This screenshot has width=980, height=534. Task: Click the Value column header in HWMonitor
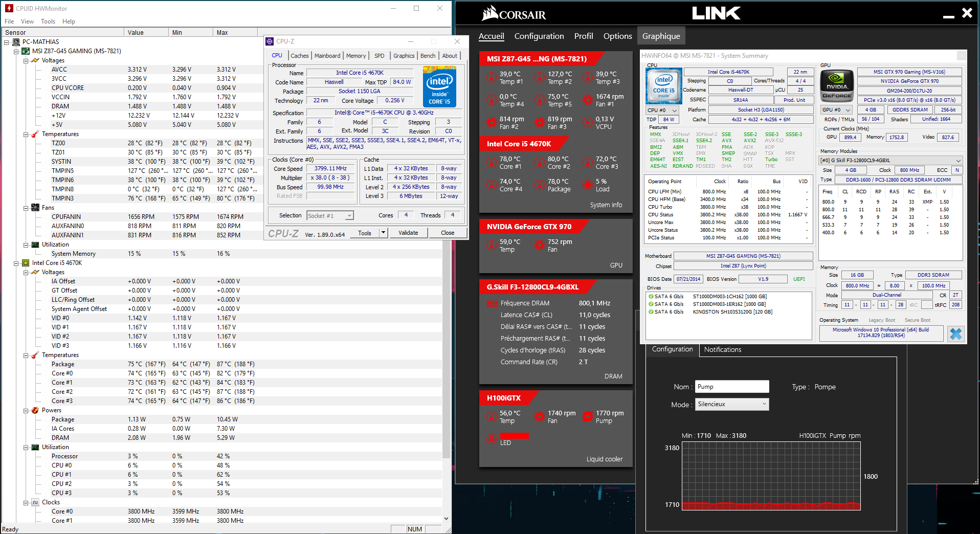tap(146, 32)
